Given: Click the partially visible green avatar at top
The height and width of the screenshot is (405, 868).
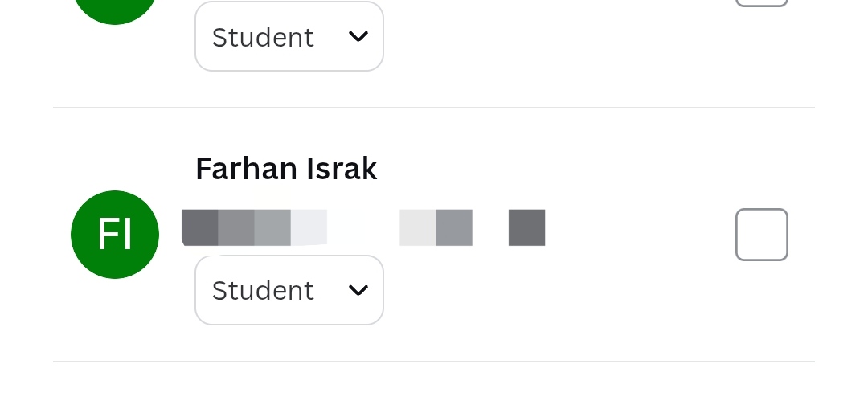Looking at the screenshot, I should (115, 10).
